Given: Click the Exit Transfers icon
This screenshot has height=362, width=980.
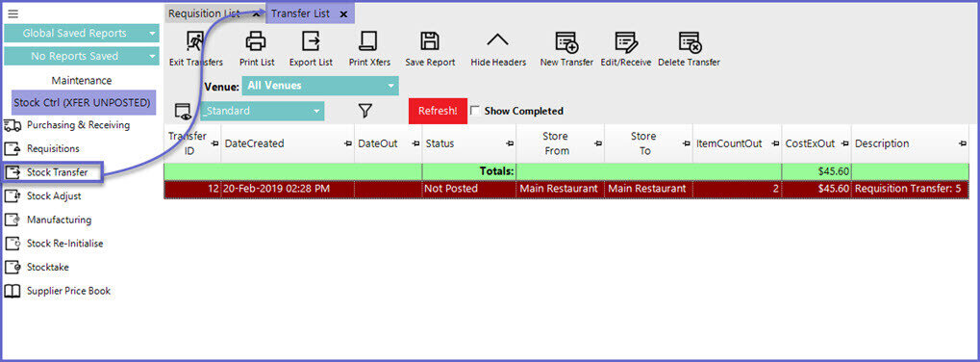Looking at the screenshot, I should coord(195,41).
